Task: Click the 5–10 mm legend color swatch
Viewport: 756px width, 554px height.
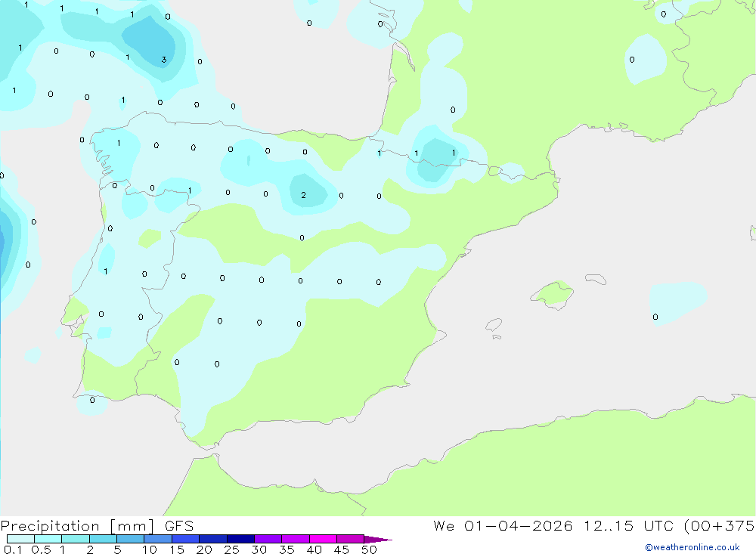Action: pyautogui.click(x=131, y=539)
